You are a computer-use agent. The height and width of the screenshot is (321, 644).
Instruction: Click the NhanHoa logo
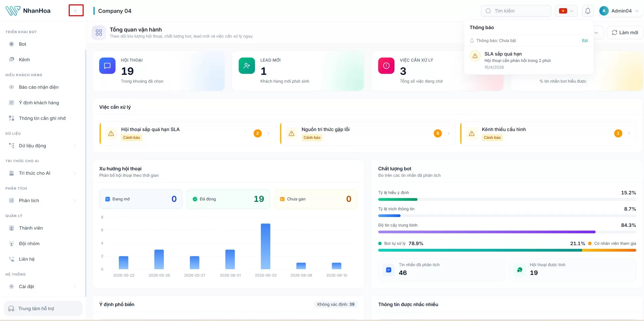click(28, 11)
